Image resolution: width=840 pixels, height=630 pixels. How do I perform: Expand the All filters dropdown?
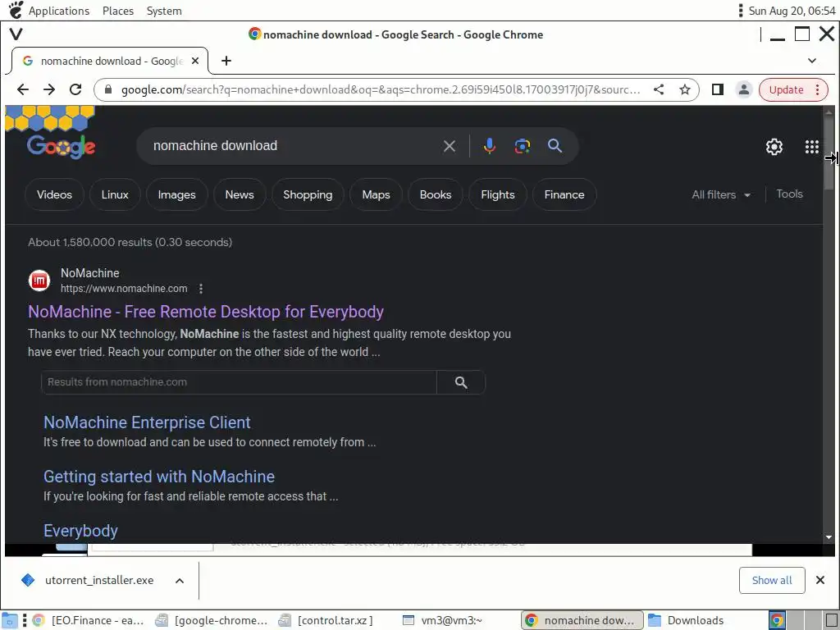click(721, 194)
